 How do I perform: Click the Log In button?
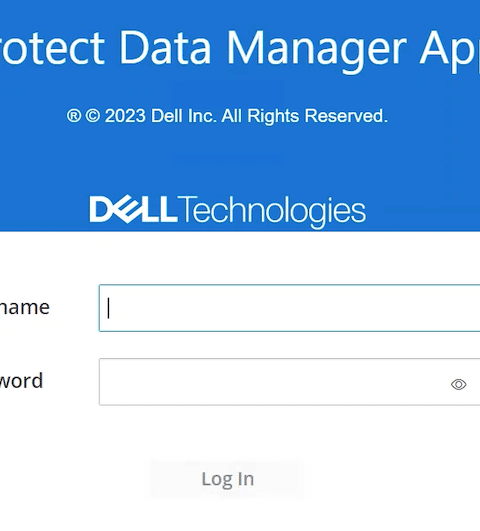coord(227,479)
